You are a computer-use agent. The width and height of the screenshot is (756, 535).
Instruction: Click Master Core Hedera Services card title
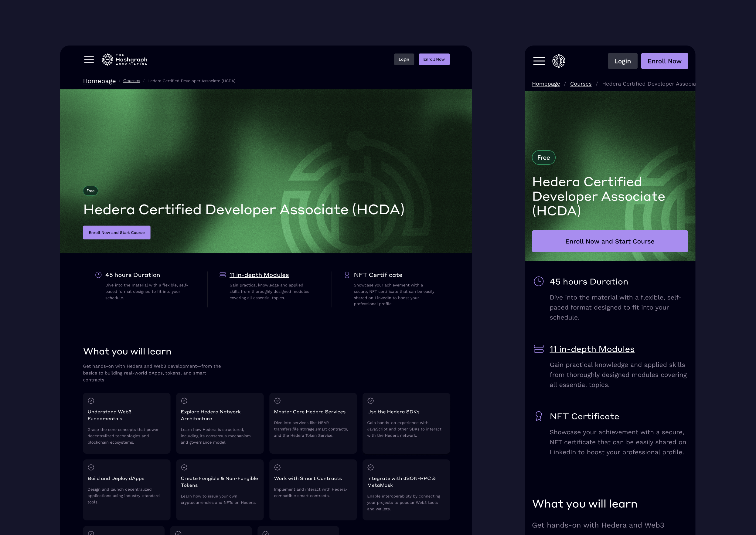click(309, 412)
